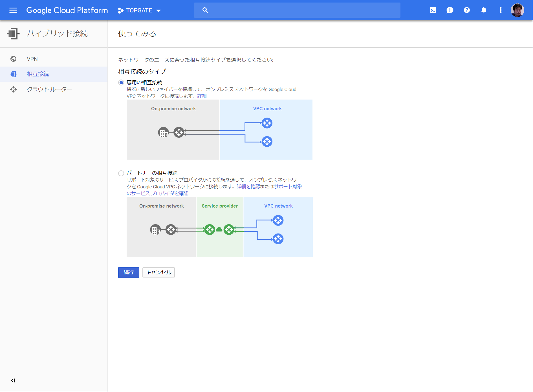Open the 詳細 link

pos(202,96)
